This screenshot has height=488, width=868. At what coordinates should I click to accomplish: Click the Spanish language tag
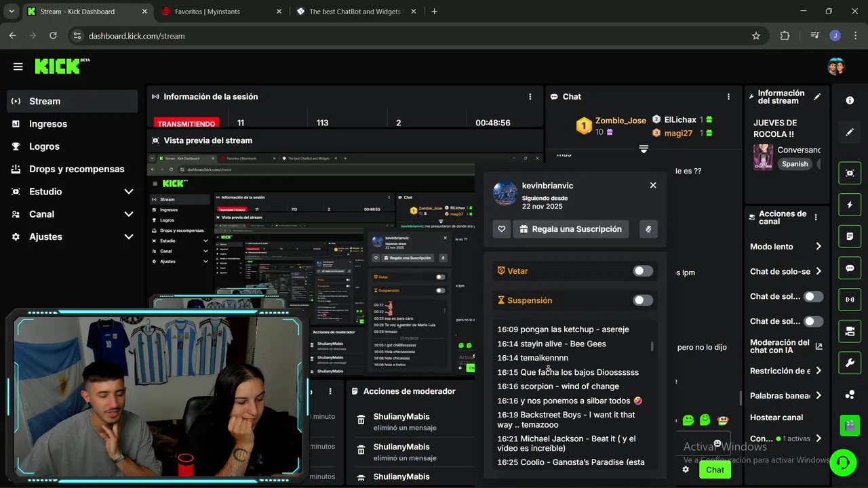(x=795, y=164)
